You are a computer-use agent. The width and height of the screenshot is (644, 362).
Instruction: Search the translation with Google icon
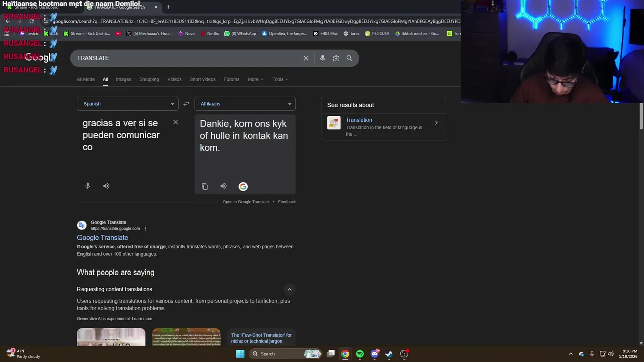[243, 186]
